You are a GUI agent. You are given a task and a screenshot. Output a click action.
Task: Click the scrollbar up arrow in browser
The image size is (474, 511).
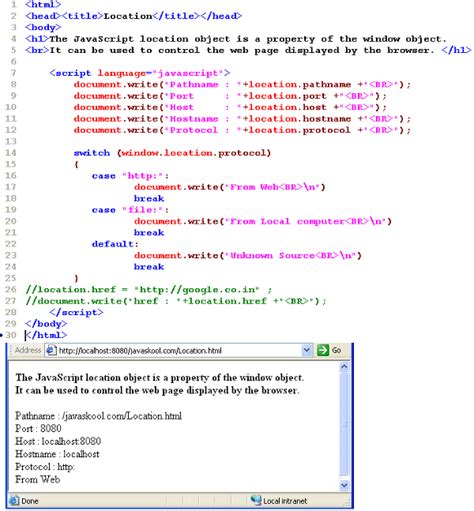[x=344, y=367]
